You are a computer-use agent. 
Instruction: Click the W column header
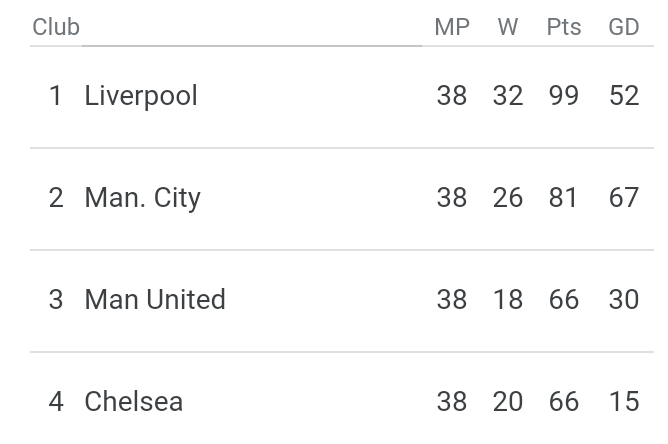click(508, 27)
